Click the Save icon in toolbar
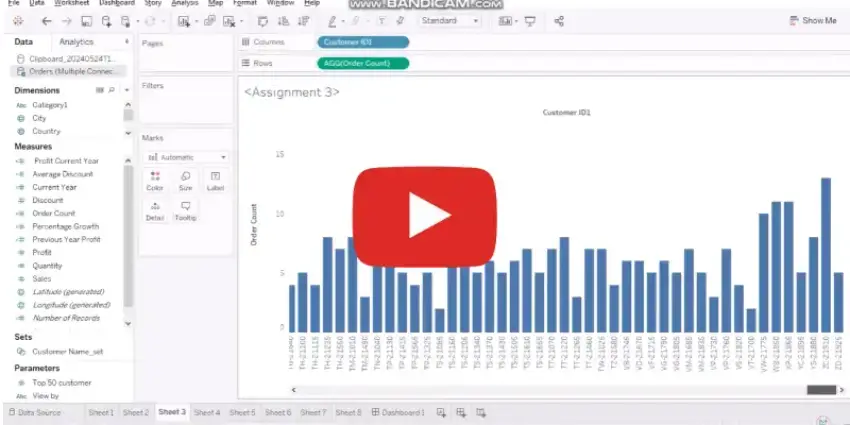The height and width of the screenshot is (425, 850). [86, 21]
